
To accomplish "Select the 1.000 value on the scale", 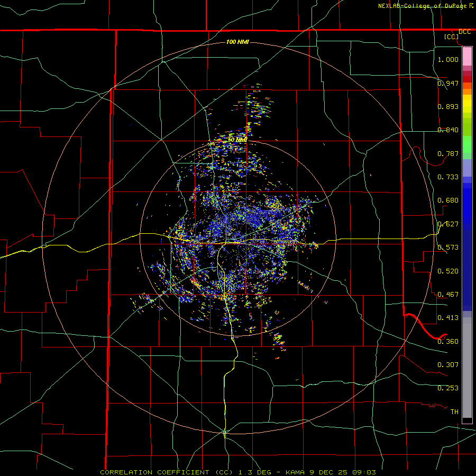I will click(448, 59).
